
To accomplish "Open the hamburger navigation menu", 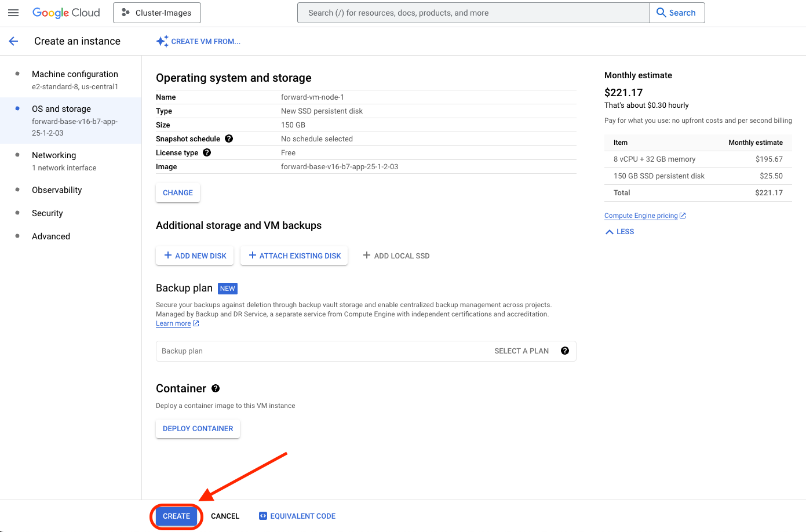I will tap(13, 13).
